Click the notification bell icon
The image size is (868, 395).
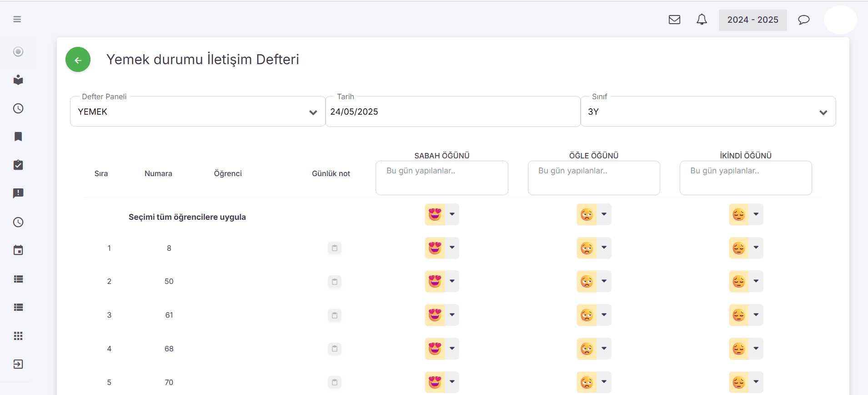coord(702,20)
